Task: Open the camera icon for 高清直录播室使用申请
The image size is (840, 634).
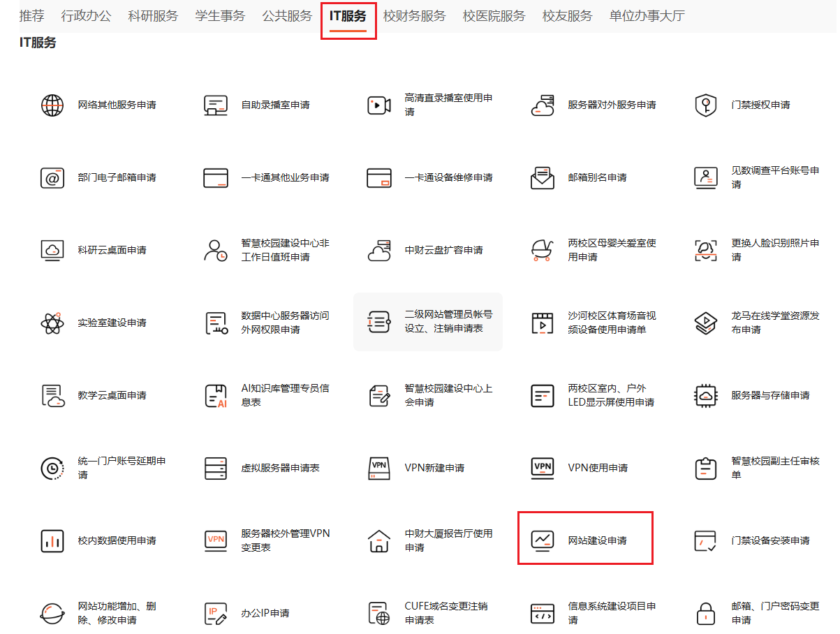Action: [x=378, y=105]
